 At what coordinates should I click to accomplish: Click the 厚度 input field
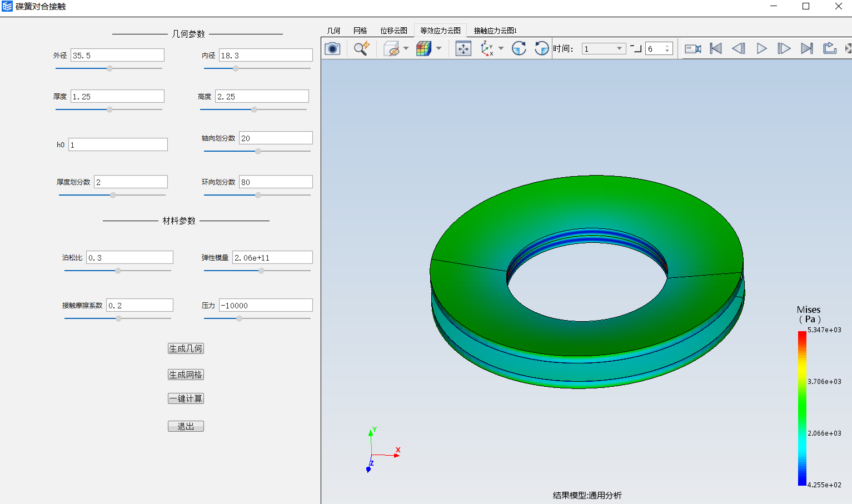(117, 96)
